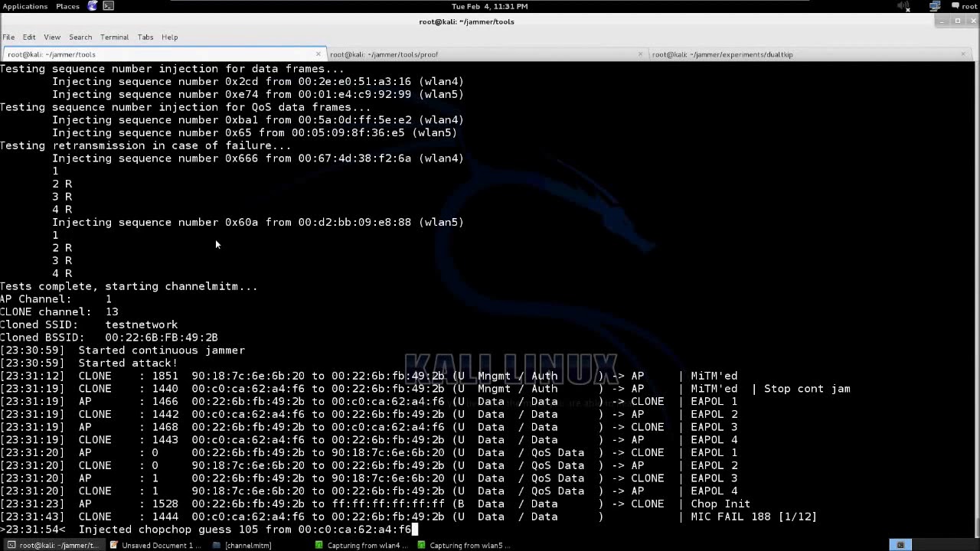Image resolution: width=980 pixels, height=551 pixels.
Task: Close the ~/jammer/tools tab
Action: [x=318, y=54]
